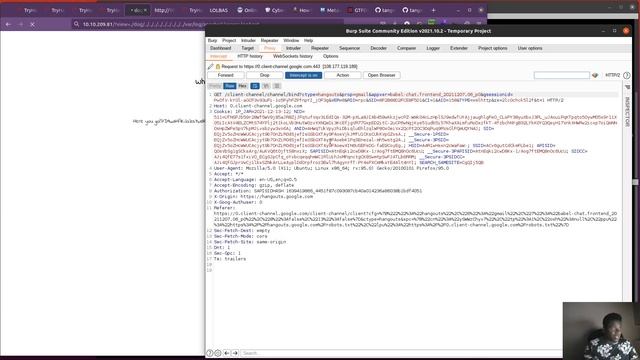Select the Proxy tab
This screenshot has width=640, height=360.
tap(269, 48)
